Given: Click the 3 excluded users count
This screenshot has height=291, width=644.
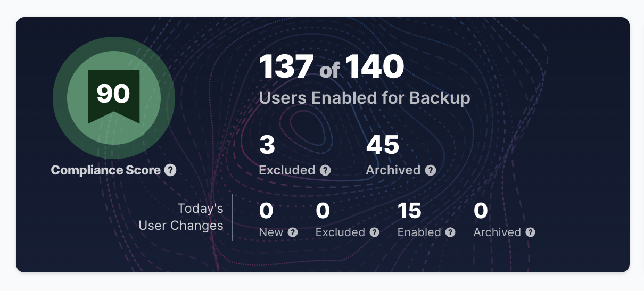Looking at the screenshot, I should [x=267, y=145].
